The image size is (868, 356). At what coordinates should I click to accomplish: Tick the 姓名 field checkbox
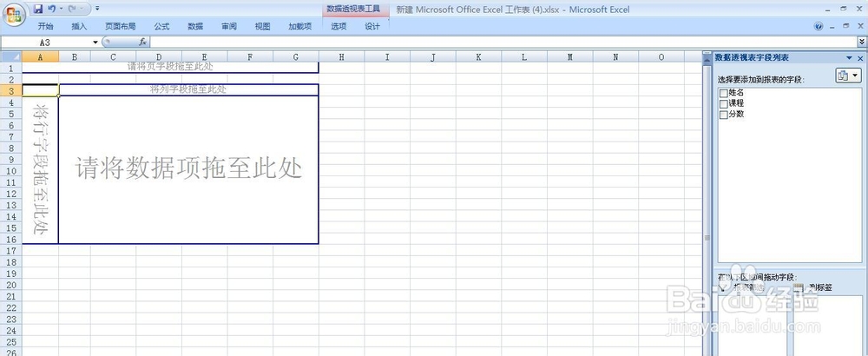(723, 94)
